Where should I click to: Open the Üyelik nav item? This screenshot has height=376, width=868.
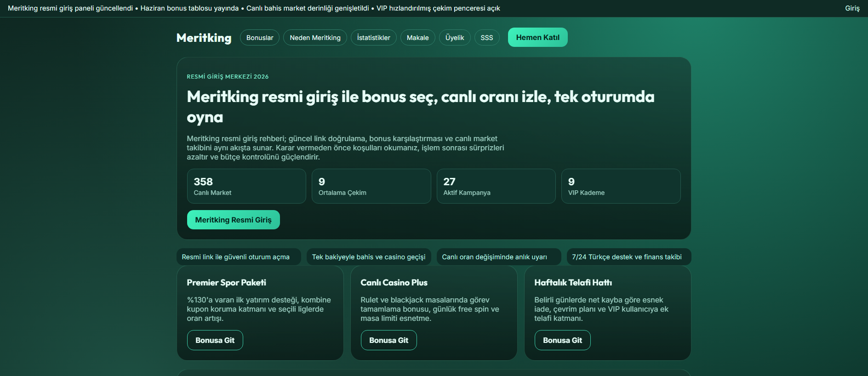click(x=455, y=38)
